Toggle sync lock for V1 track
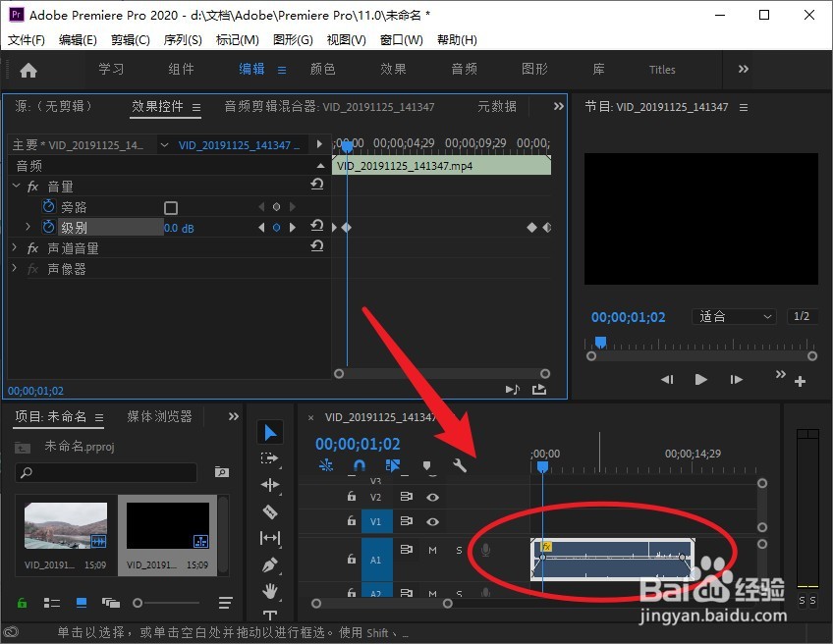Viewport: 833px width, 644px height. 407,521
